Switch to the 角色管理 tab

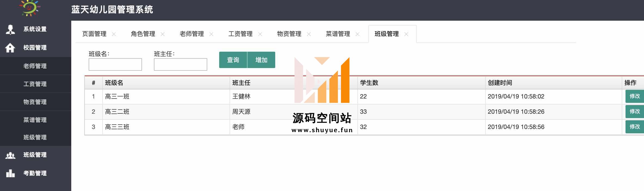pos(143,34)
